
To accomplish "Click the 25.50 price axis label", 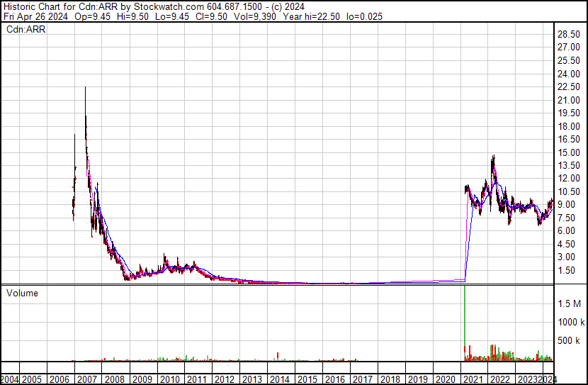I will (x=569, y=60).
